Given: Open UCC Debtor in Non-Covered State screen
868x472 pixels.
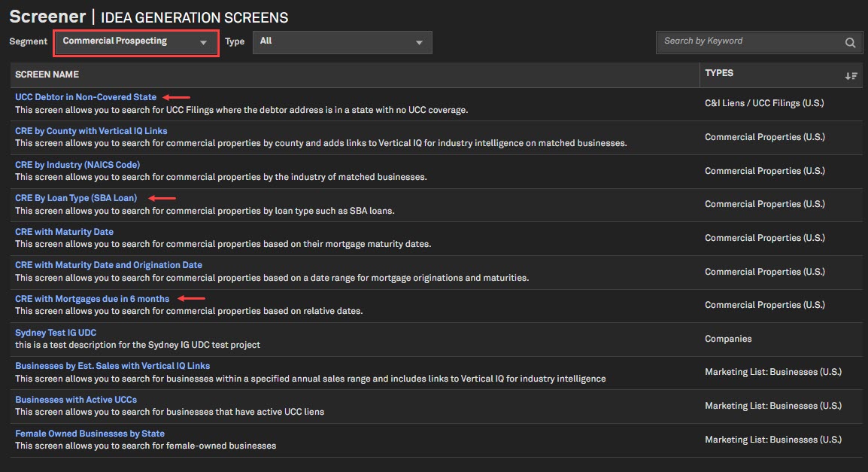Looking at the screenshot, I should coord(86,97).
